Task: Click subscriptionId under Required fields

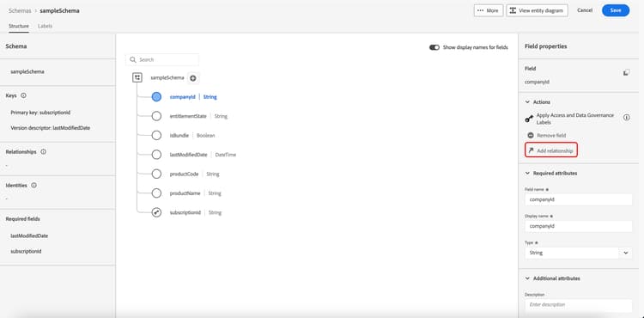Action: point(26,251)
